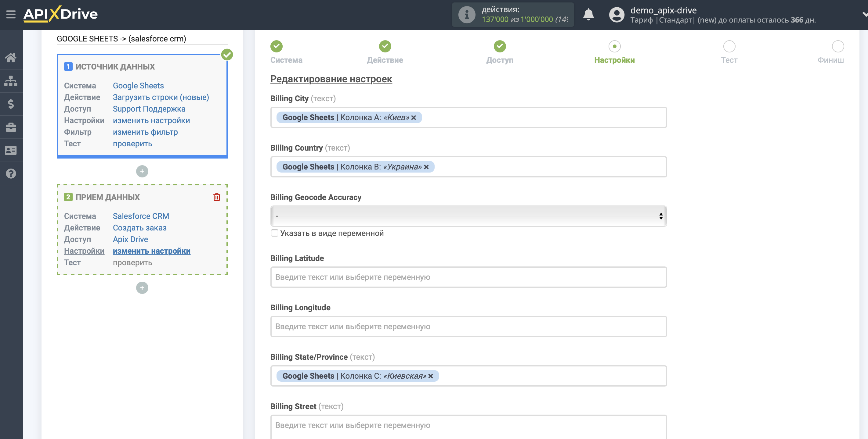The image size is (868, 439).
Task: Open the Salesforce CRM system link
Action: click(x=141, y=216)
